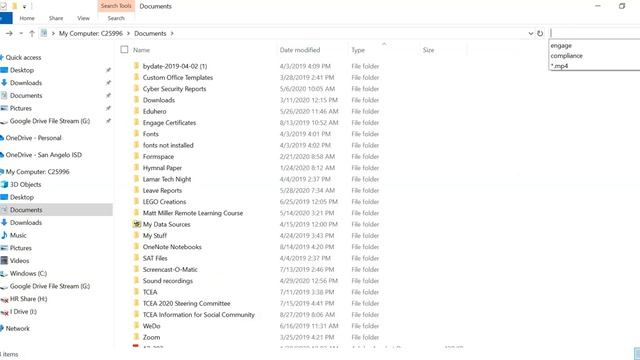Open pinned Desktop under Quick access
This screenshot has width=640, height=360.
(22, 70)
